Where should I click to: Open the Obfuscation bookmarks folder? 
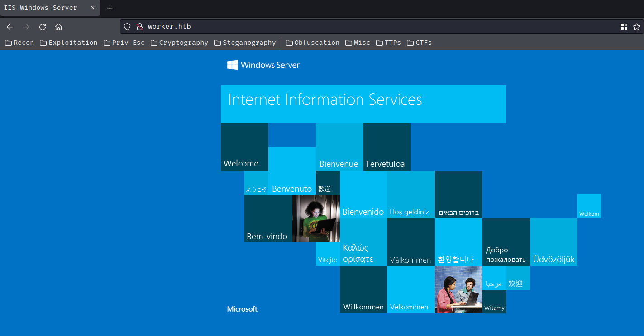pyautogui.click(x=312, y=43)
